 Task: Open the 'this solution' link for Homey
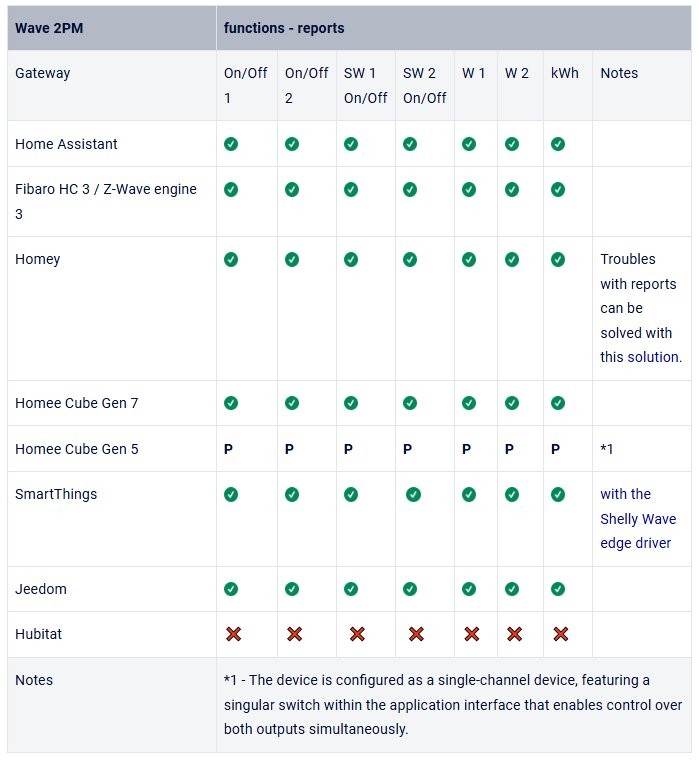pyautogui.click(x=641, y=357)
